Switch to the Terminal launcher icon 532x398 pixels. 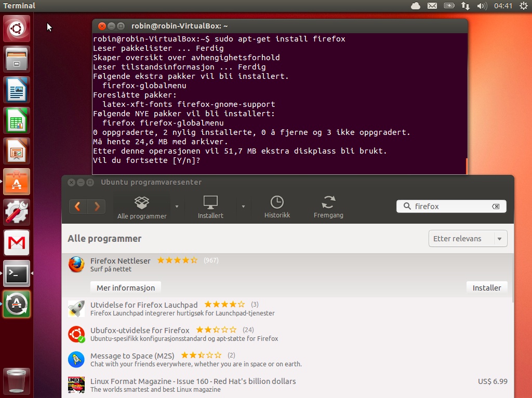17,273
